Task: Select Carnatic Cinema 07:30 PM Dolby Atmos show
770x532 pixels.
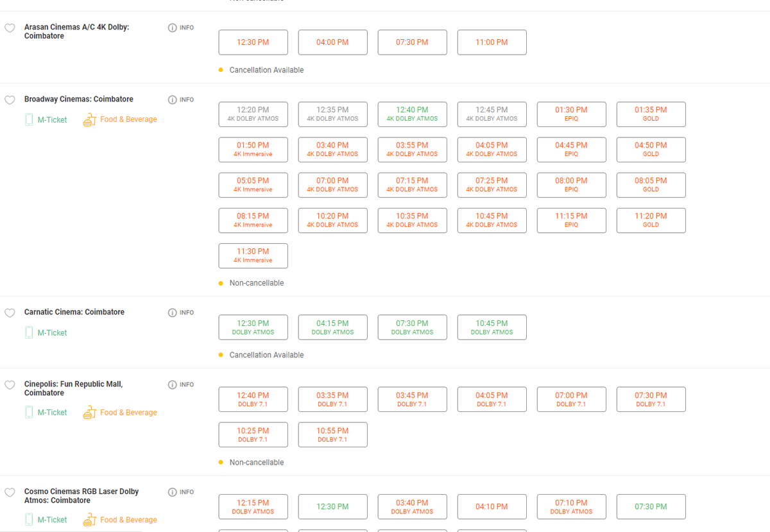Action: [412, 327]
